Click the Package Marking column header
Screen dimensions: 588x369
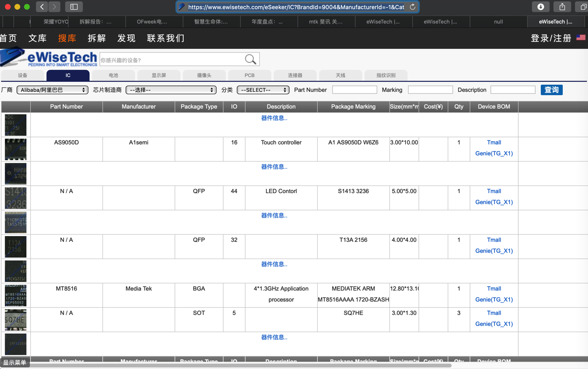point(354,107)
